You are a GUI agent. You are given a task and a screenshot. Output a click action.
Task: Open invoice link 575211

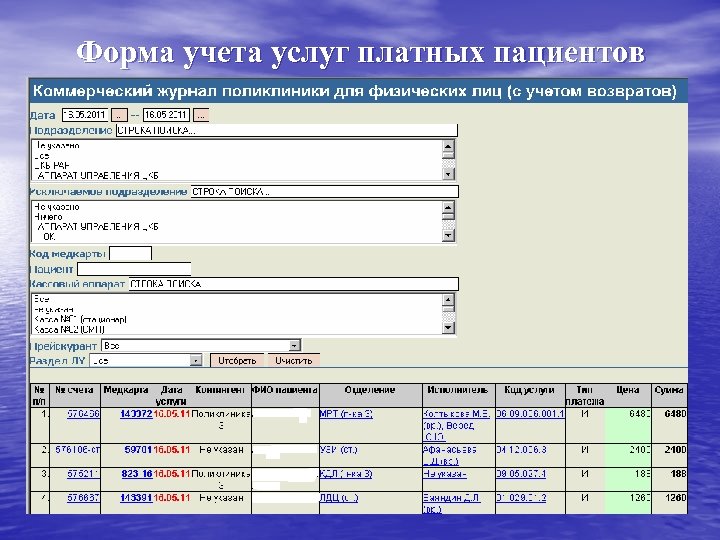click(83, 473)
